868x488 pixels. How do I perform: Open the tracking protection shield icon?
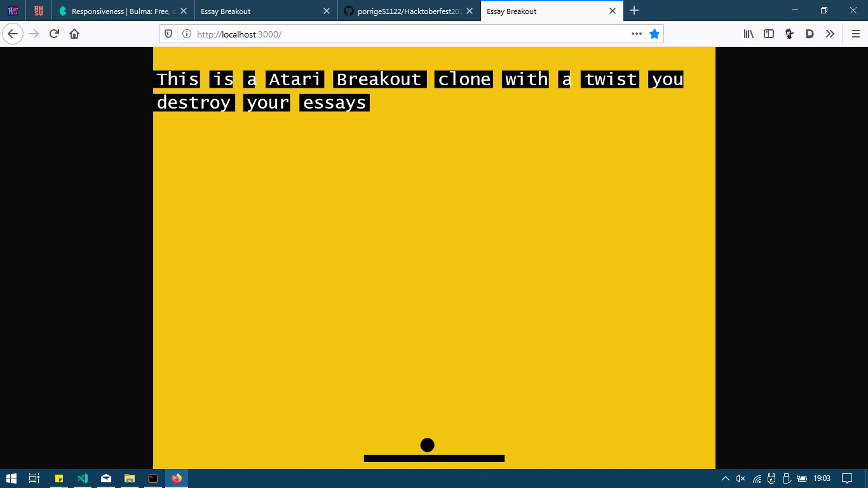pos(168,34)
